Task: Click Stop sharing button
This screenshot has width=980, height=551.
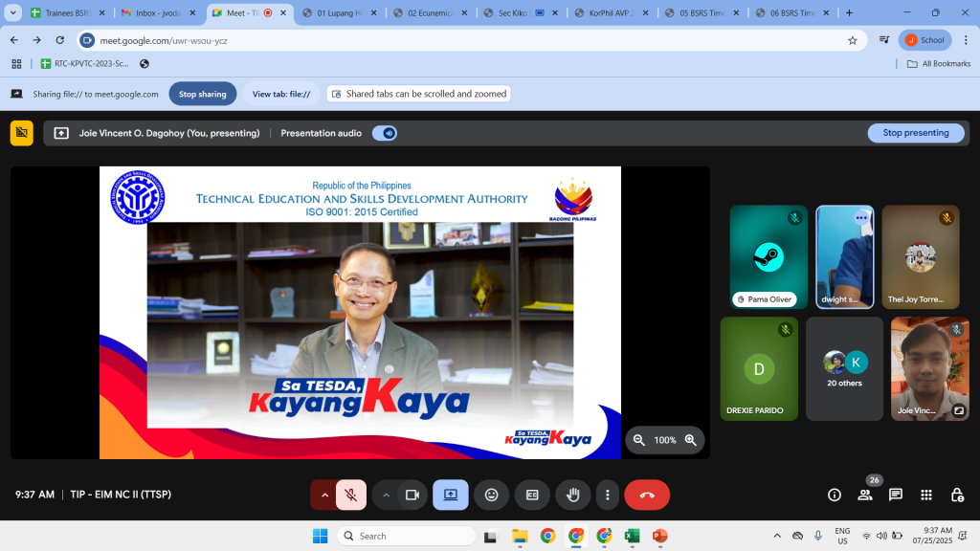Action: coord(203,94)
